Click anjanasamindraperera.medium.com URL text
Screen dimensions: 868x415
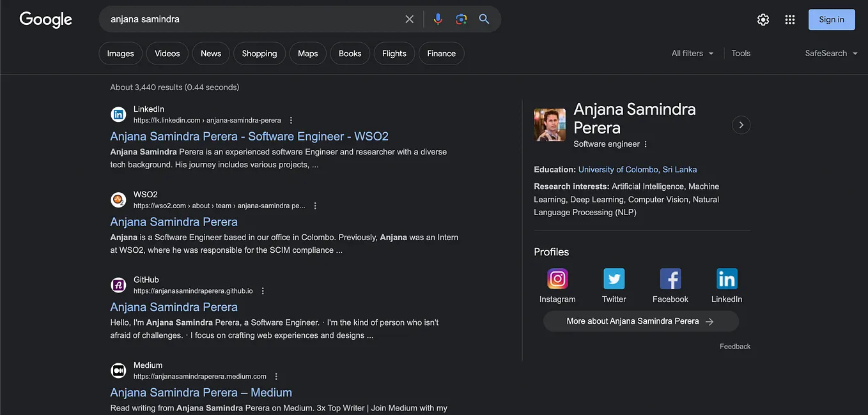pyautogui.click(x=200, y=377)
